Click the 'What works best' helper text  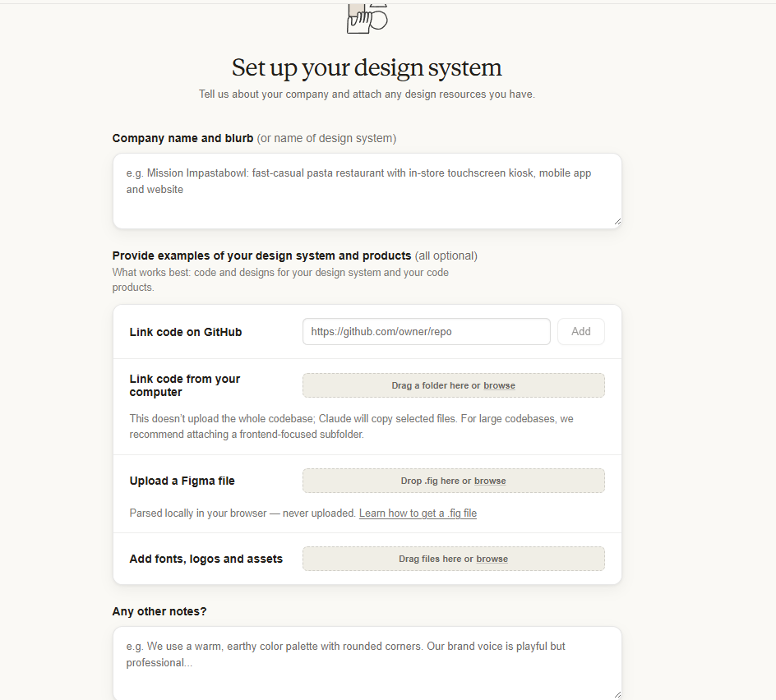[280, 280]
